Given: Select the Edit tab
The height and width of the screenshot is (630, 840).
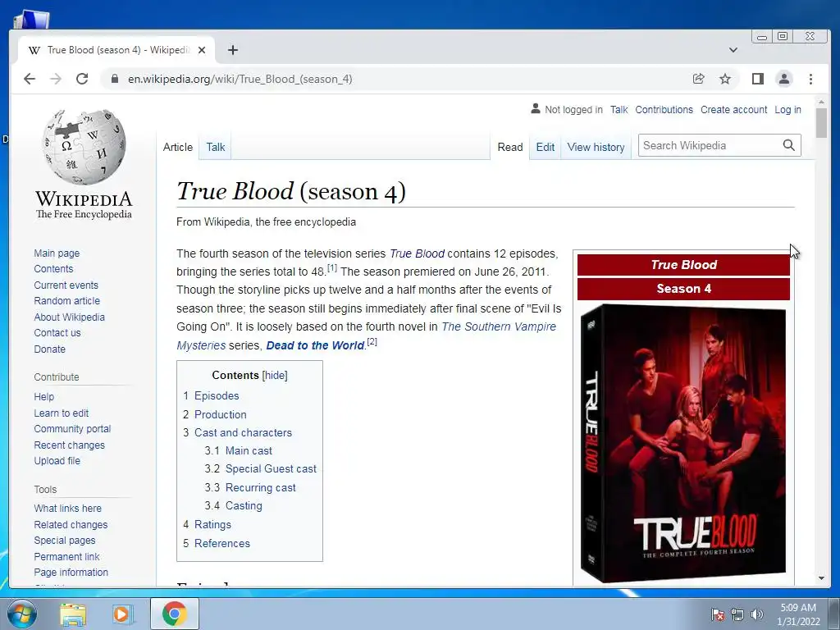Looking at the screenshot, I should point(546,147).
